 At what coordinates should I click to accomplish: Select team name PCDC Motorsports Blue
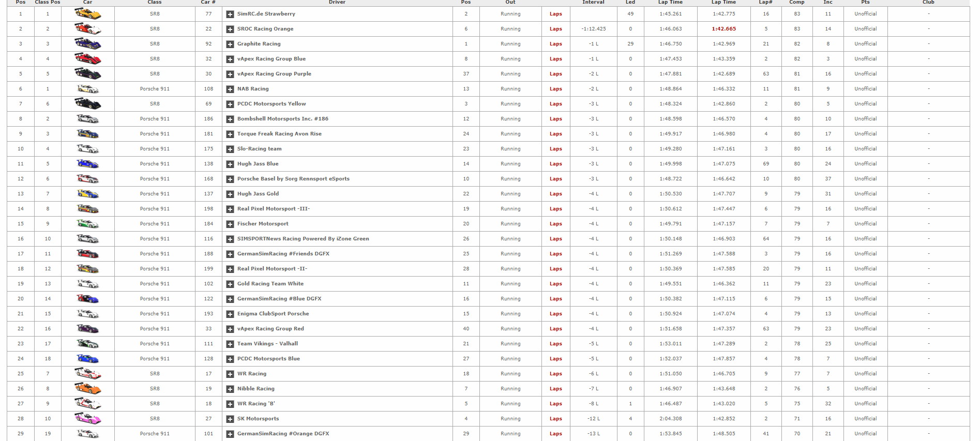[268, 359]
